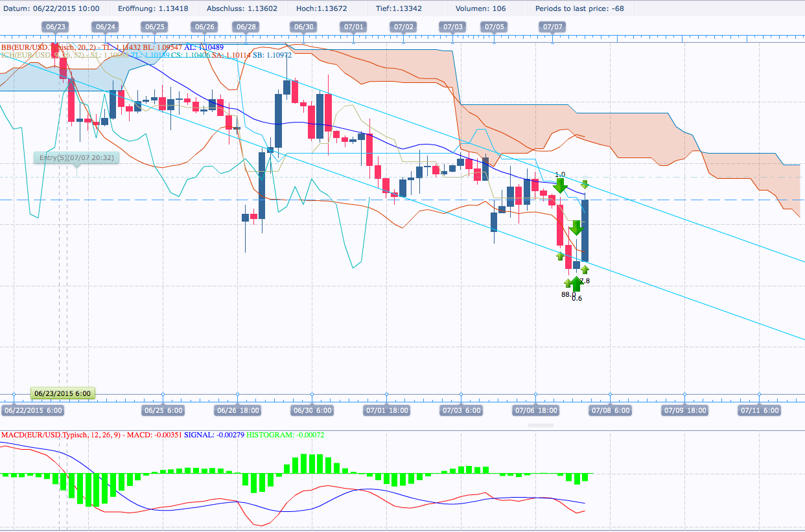Image resolution: width=805 pixels, height=532 pixels.
Task: Select the 06/24 date tab
Action: point(106,27)
